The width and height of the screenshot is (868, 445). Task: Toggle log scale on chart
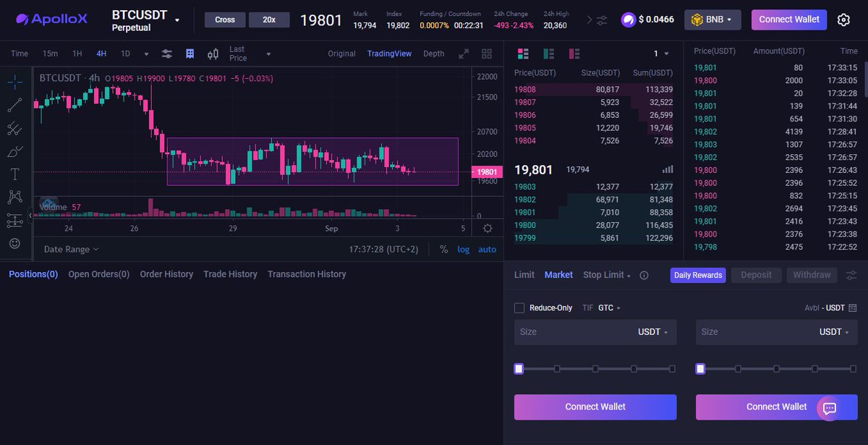(463, 249)
